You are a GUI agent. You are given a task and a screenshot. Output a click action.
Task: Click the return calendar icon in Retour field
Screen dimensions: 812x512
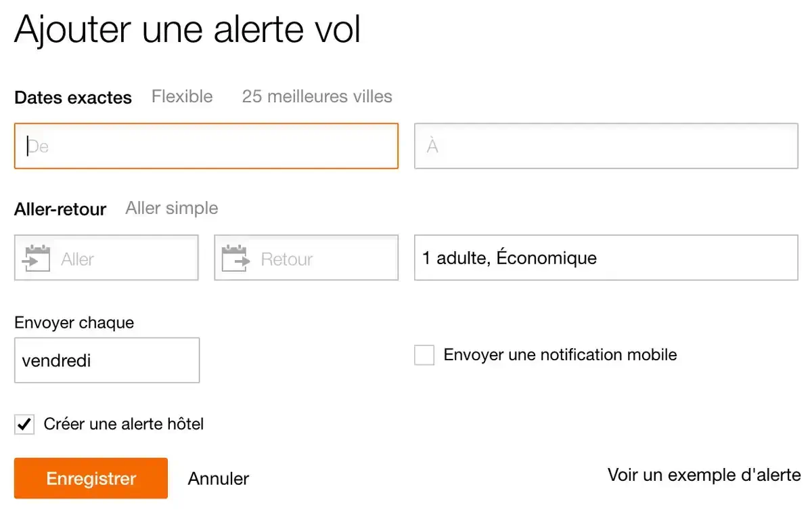[x=236, y=258]
